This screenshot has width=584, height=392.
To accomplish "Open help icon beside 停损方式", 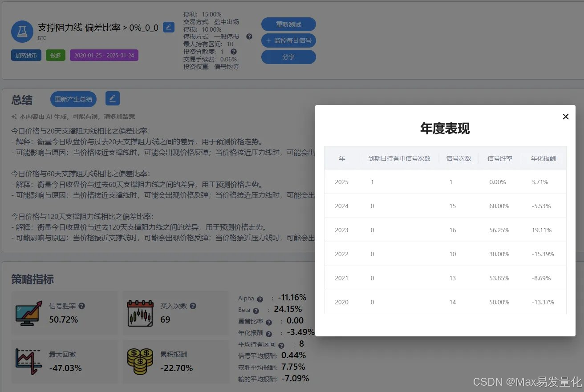I will pos(249,36).
